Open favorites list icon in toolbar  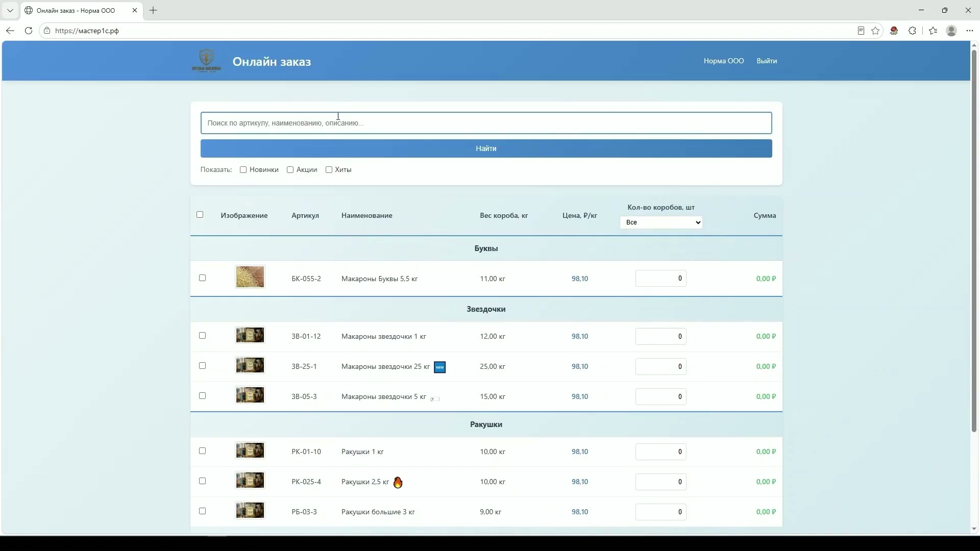coord(933,31)
